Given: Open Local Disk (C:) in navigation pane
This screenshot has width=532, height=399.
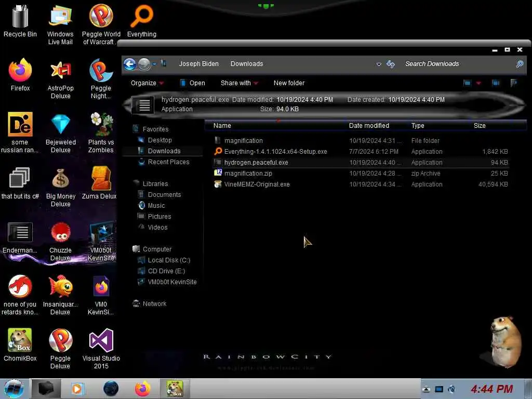Looking at the screenshot, I should (169, 260).
